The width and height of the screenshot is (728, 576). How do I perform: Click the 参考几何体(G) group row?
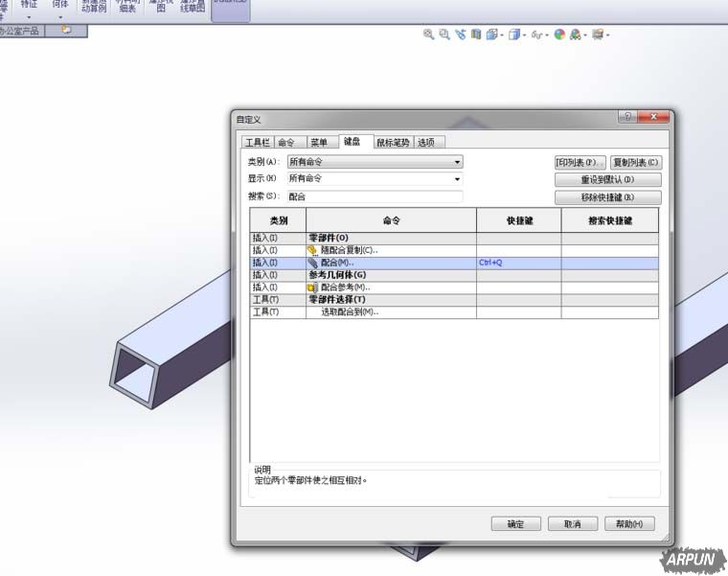[454, 275]
